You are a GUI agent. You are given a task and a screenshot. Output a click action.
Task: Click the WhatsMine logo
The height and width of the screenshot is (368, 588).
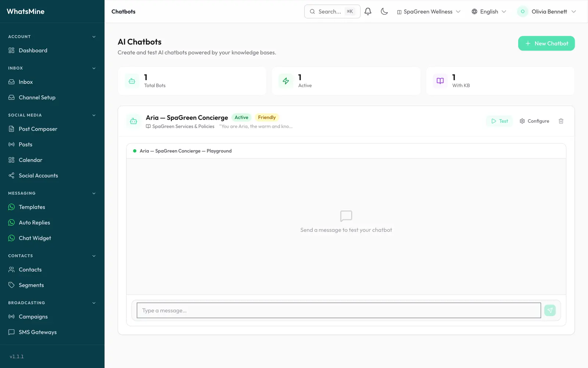click(26, 11)
